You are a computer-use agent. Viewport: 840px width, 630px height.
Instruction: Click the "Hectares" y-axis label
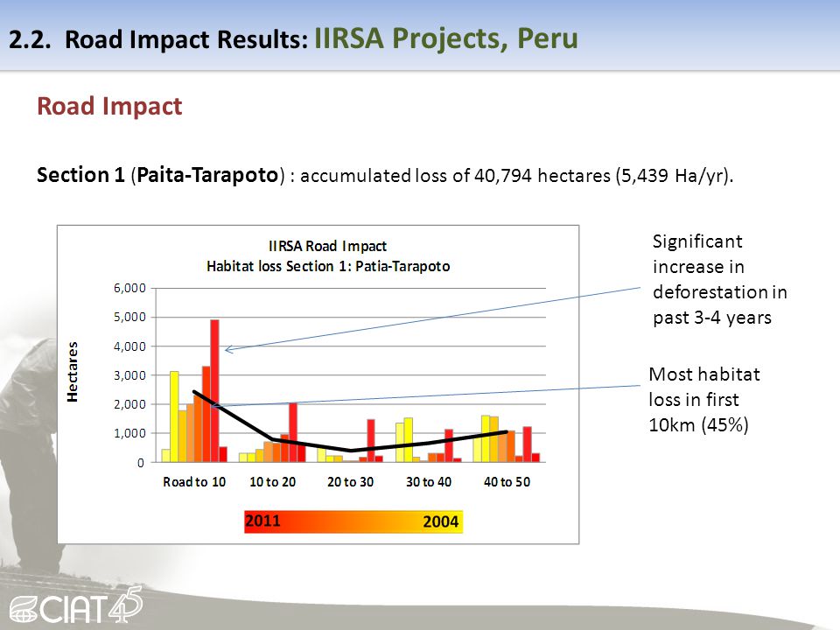pyautogui.click(x=73, y=372)
